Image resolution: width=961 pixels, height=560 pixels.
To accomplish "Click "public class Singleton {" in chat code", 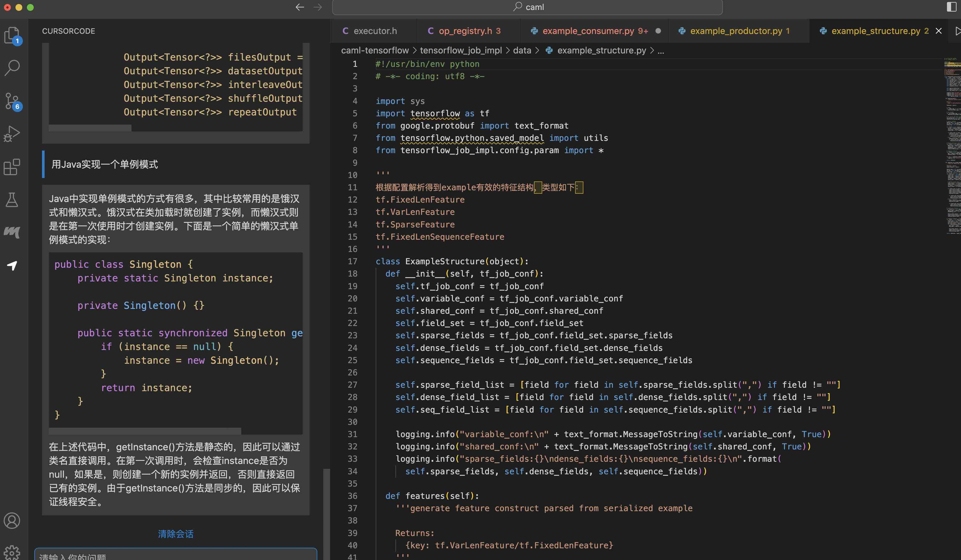I will [x=123, y=264].
